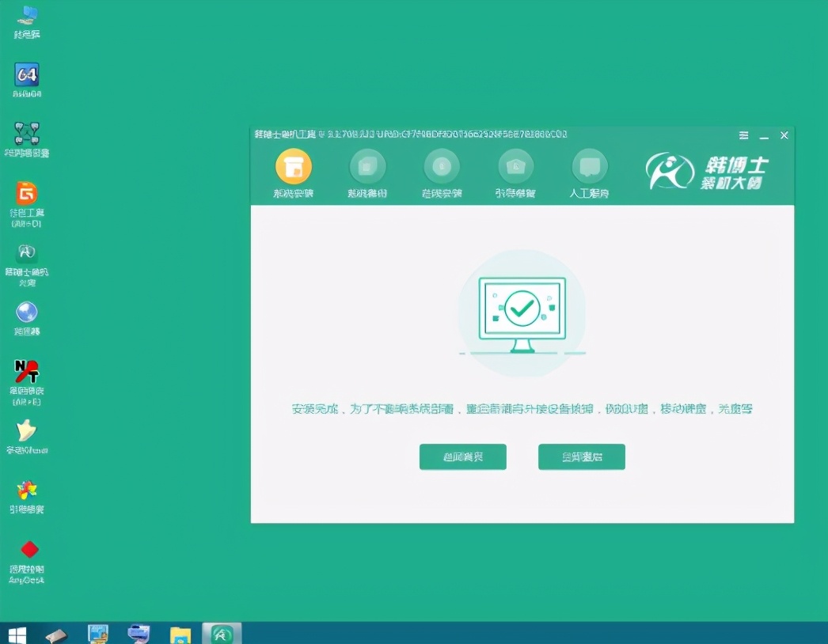The height and width of the screenshot is (644, 828).
Task: Click the left green restart button
Action: coord(462,456)
